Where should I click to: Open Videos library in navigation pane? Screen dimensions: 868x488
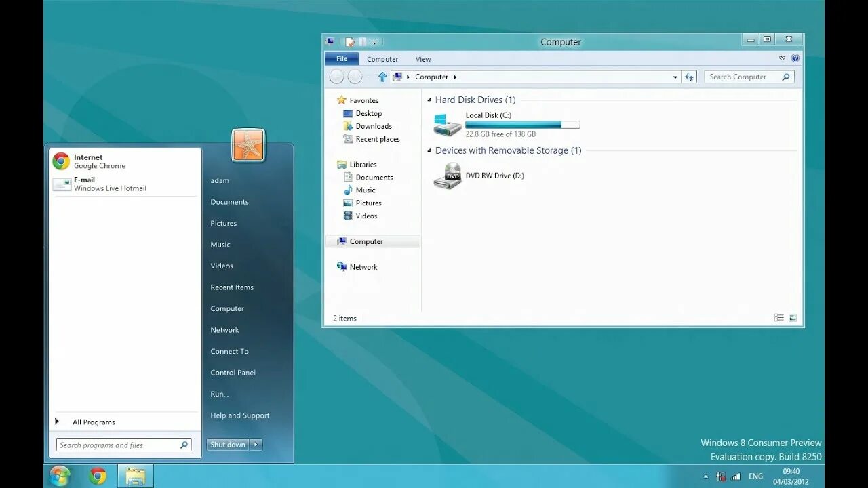pos(360,216)
